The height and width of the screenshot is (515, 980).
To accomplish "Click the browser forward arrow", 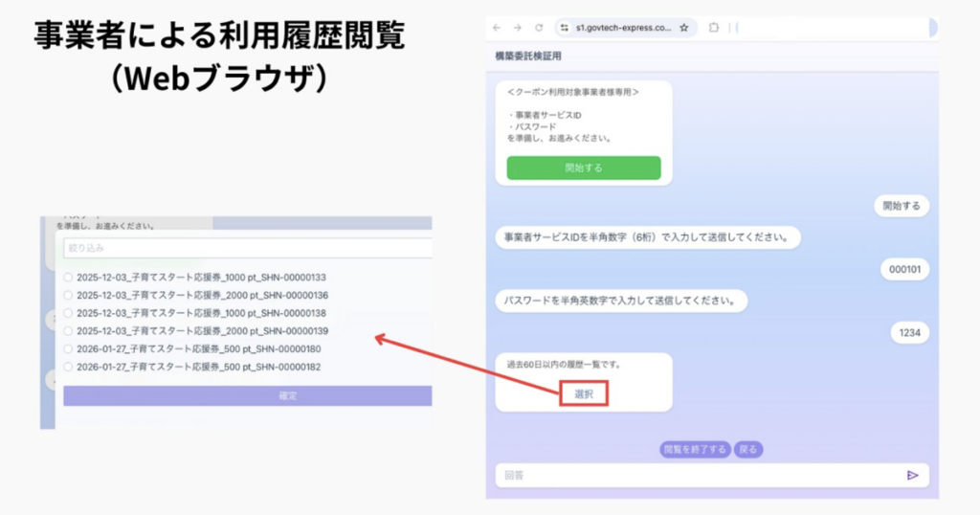I will (x=518, y=28).
